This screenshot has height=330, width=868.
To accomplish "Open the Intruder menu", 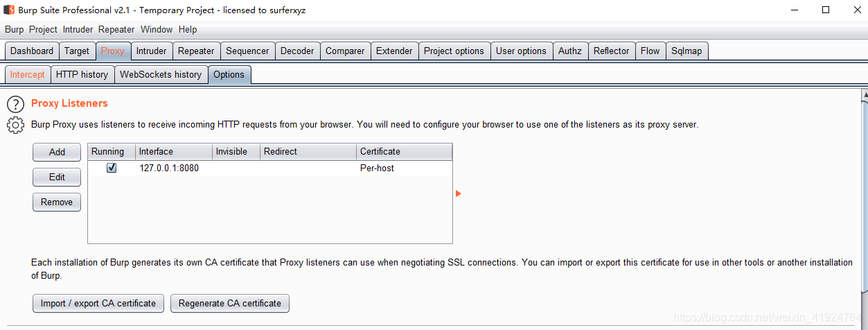I will coord(78,30).
